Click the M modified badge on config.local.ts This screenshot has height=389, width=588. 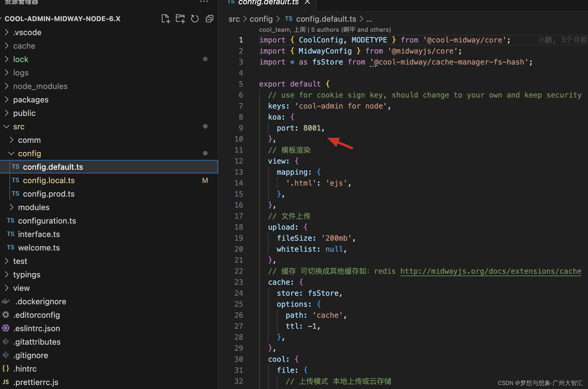coord(205,180)
